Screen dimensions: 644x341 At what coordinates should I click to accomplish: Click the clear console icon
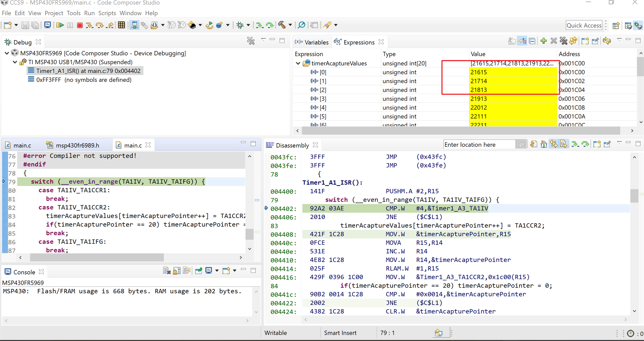point(167,271)
